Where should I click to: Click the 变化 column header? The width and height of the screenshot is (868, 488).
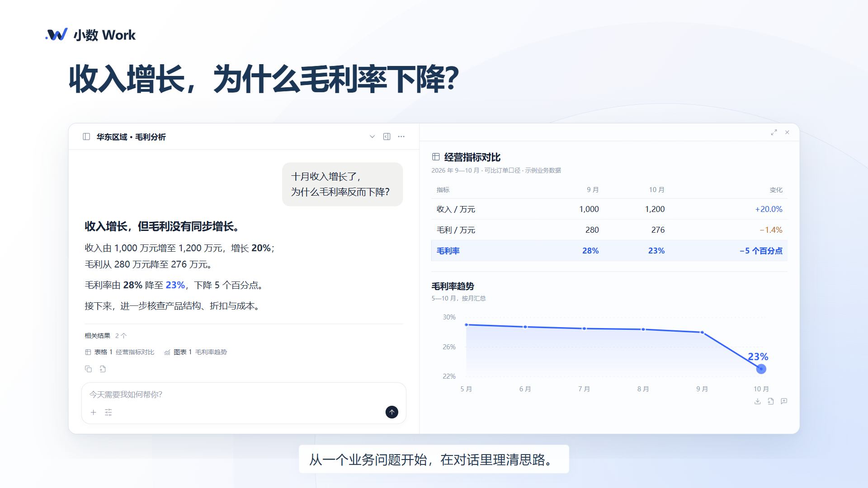point(776,190)
